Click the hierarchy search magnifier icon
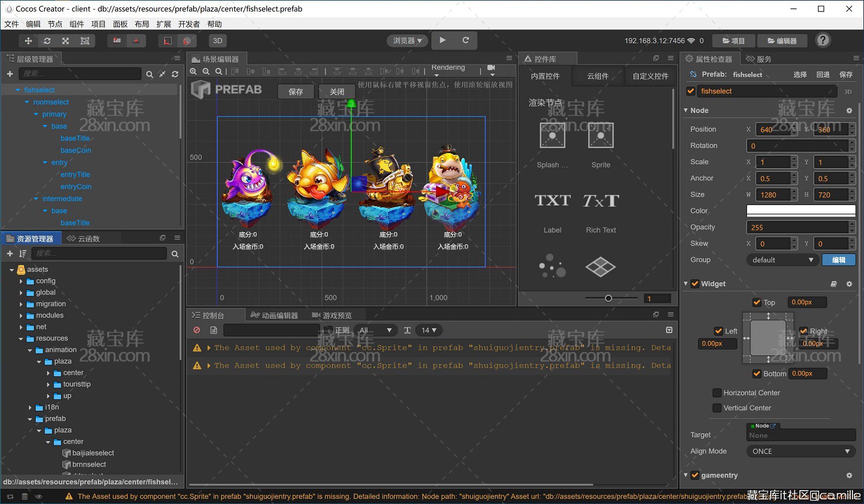864x504 pixels. (150, 74)
